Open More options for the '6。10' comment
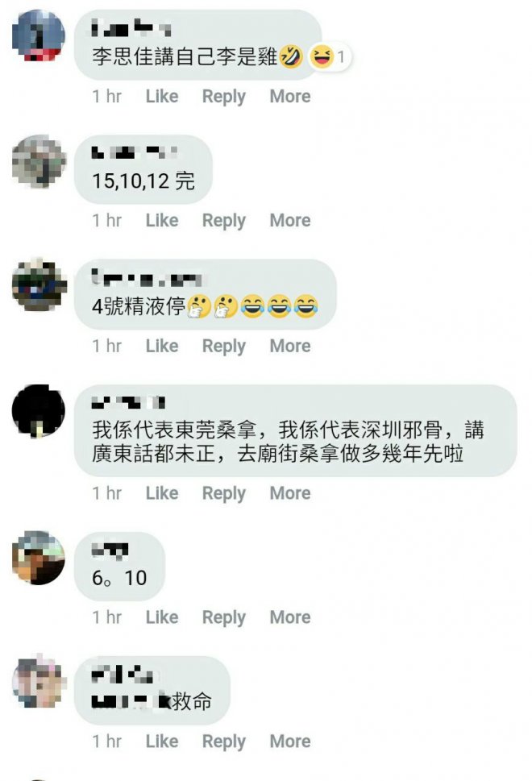 (x=290, y=617)
